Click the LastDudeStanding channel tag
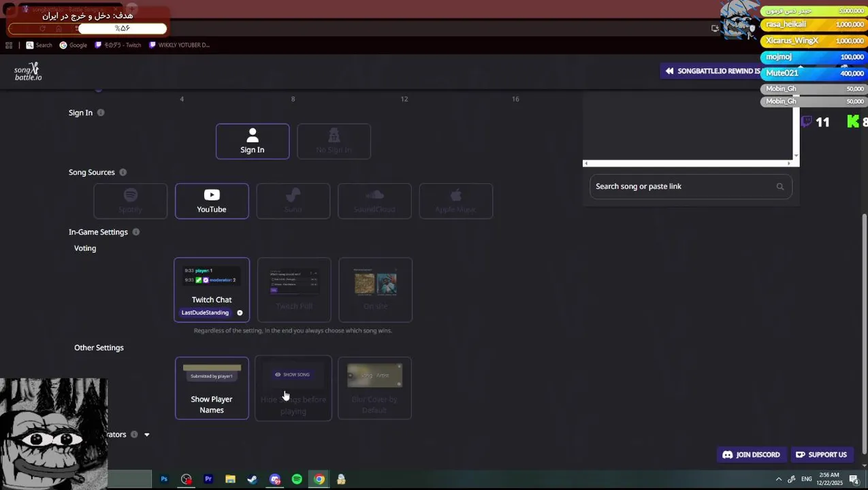 point(205,313)
